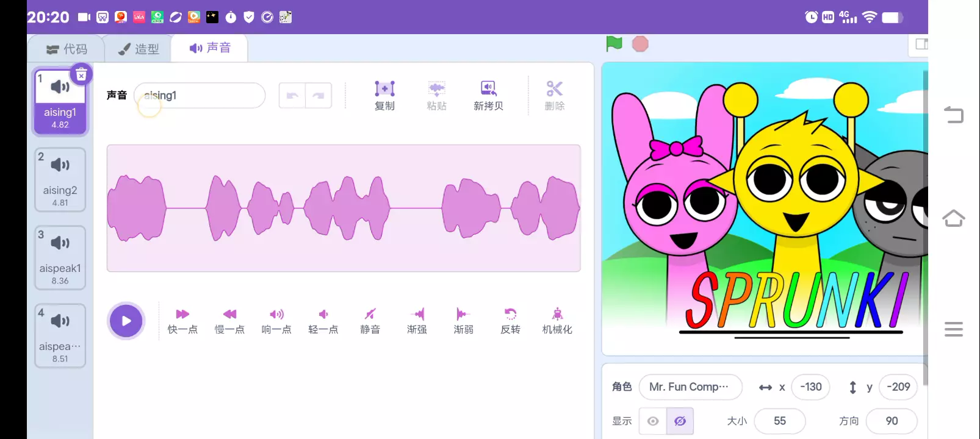Click the 复制 (Copy) tool
This screenshot has height=439, width=980.
point(384,96)
